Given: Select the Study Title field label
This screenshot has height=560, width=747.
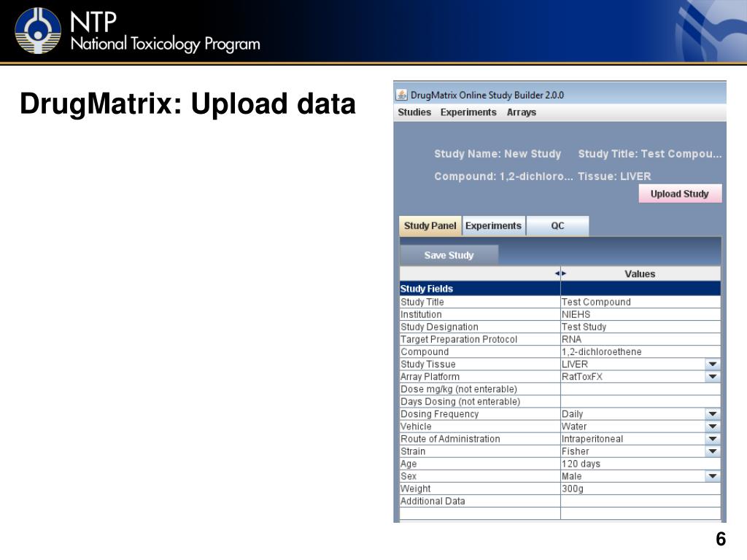Looking at the screenshot, I should coord(422,302).
